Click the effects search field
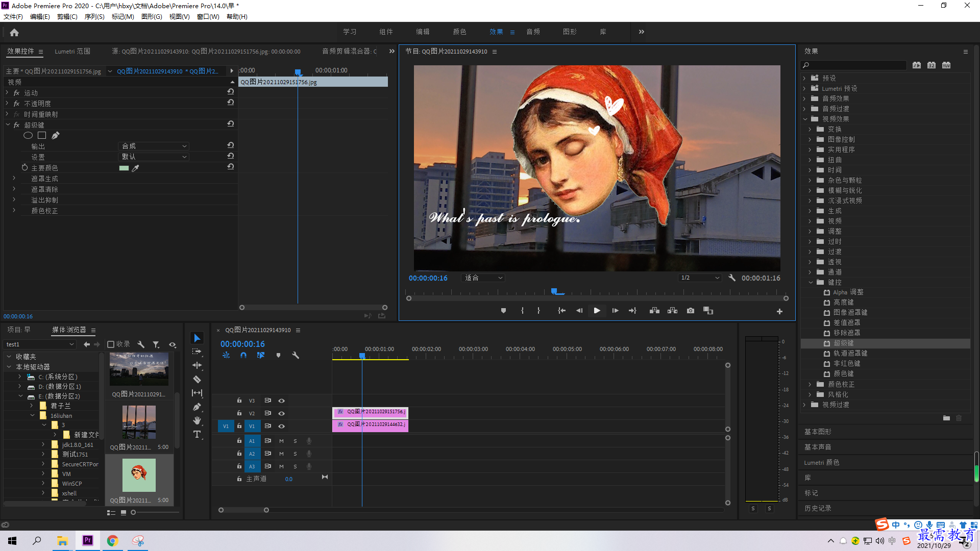980x551 pixels. click(853, 65)
